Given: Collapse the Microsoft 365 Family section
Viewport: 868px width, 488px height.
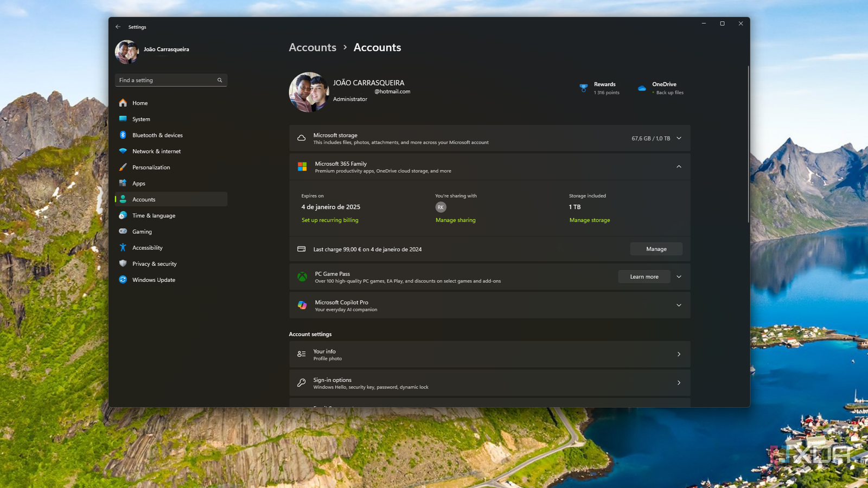Looking at the screenshot, I should point(679,166).
